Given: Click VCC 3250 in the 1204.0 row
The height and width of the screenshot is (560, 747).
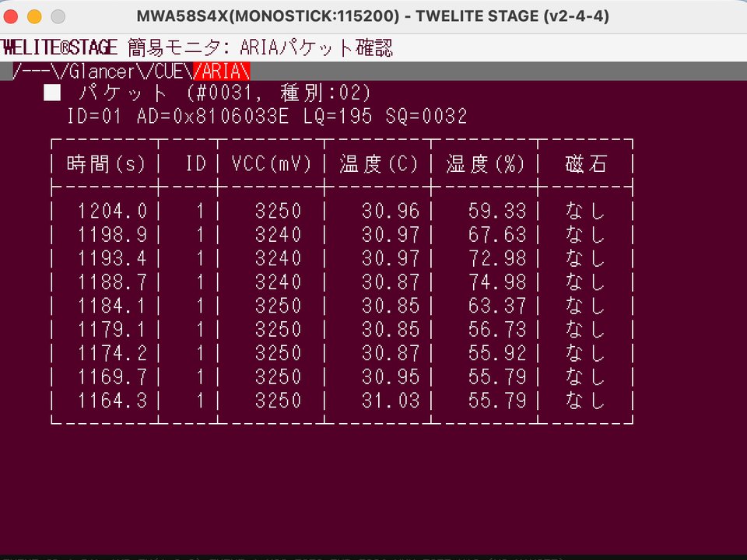Looking at the screenshot, I should pyautogui.click(x=279, y=211).
